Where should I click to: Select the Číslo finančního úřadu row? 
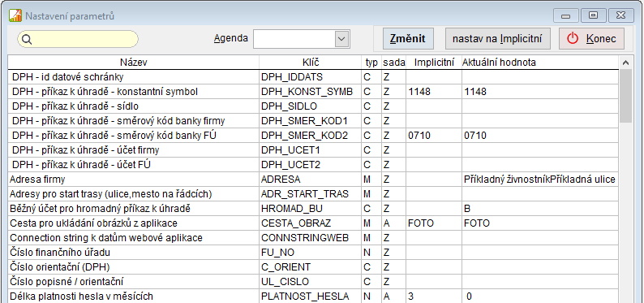[313, 253]
